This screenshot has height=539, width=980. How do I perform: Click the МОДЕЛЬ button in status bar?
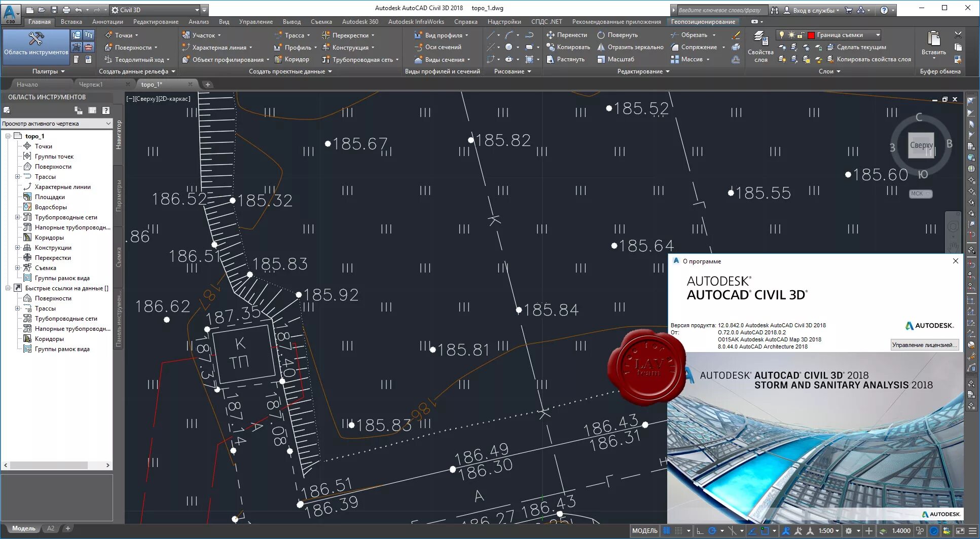pos(644,531)
